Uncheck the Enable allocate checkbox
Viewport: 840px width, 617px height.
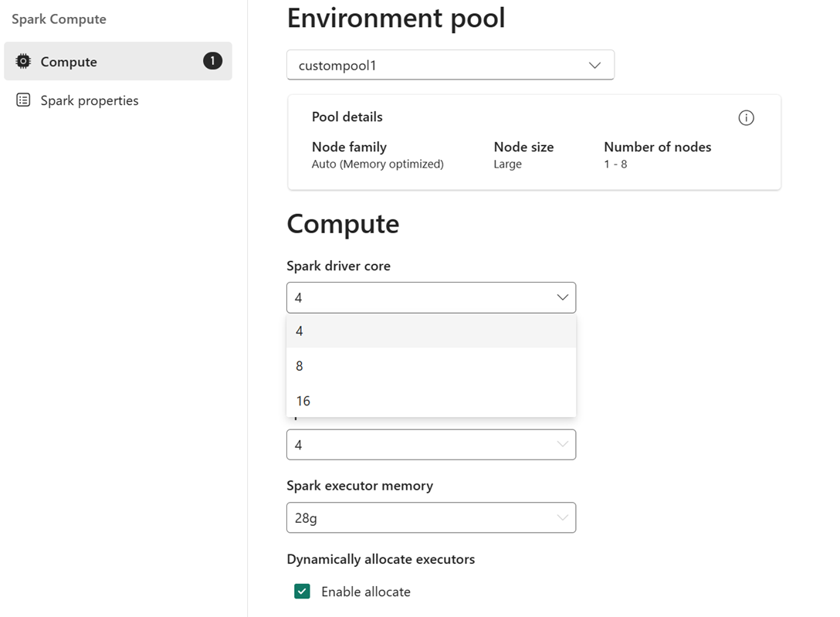(302, 592)
